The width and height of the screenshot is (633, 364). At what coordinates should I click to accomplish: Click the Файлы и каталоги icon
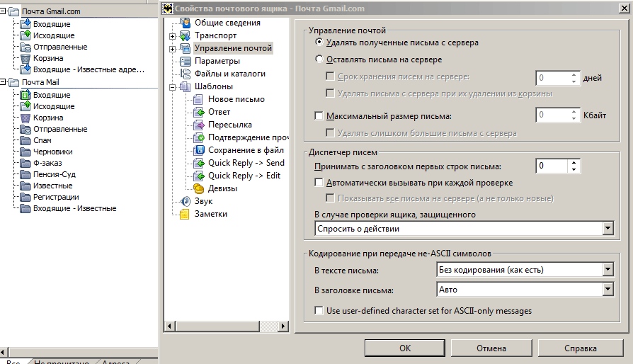[185, 74]
